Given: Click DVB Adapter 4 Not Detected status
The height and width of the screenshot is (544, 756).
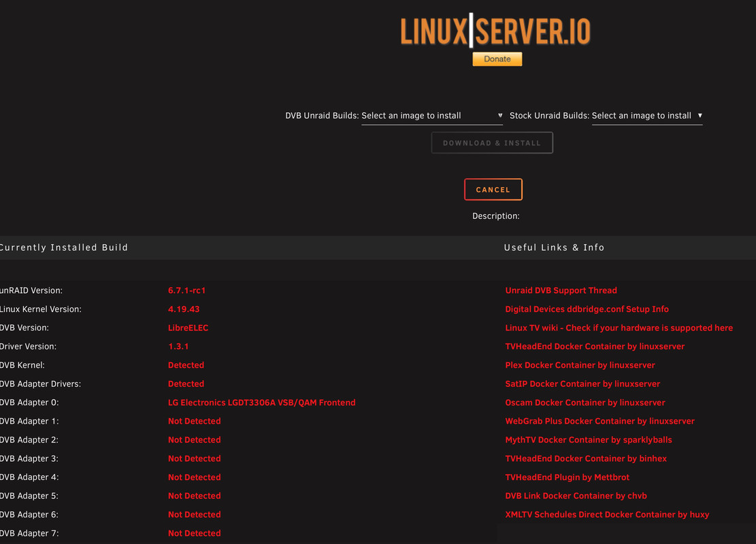Looking at the screenshot, I should tap(195, 477).
